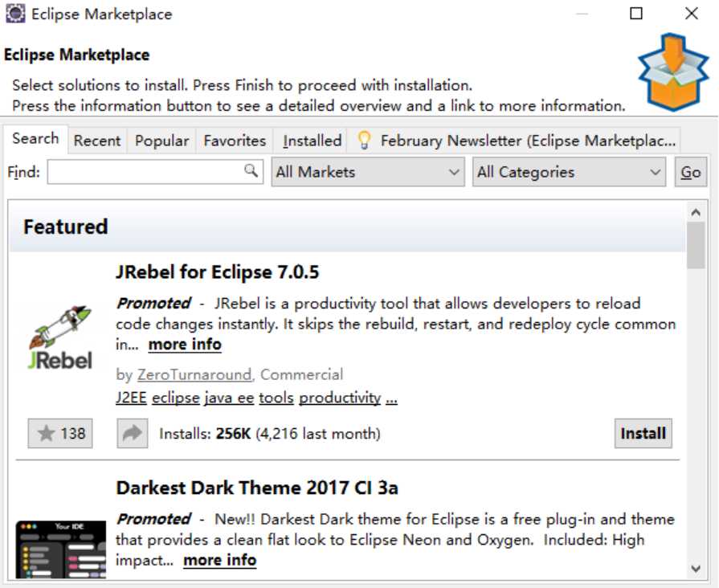Viewport: 719px width, 588px height.
Task: Click the scroll up arrow of list
Action: pos(696,212)
